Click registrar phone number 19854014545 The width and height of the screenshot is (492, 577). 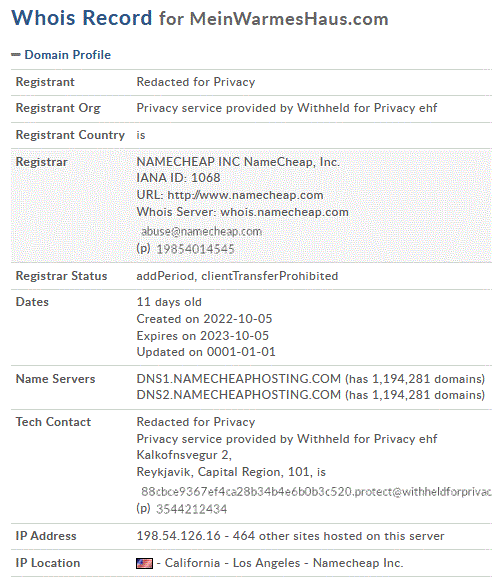pyautogui.click(x=195, y=249)
